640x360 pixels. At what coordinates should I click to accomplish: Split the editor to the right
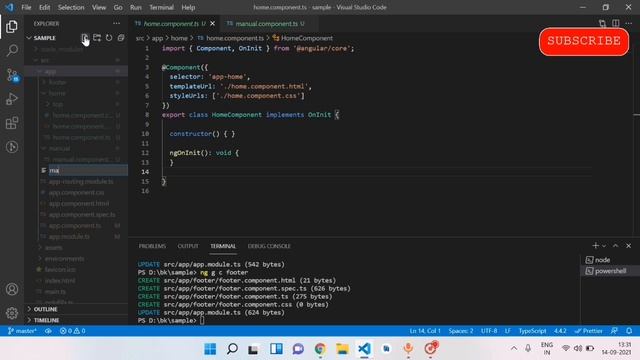616,24
